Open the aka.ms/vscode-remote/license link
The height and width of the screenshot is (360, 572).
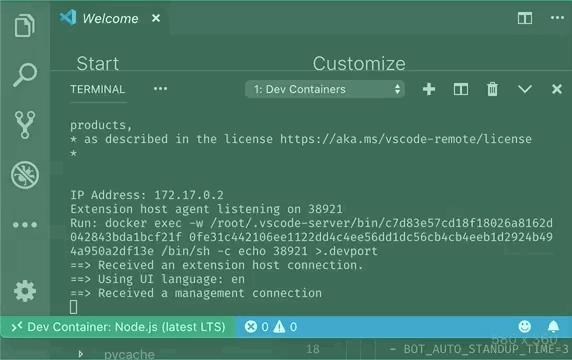pos(406,139)
